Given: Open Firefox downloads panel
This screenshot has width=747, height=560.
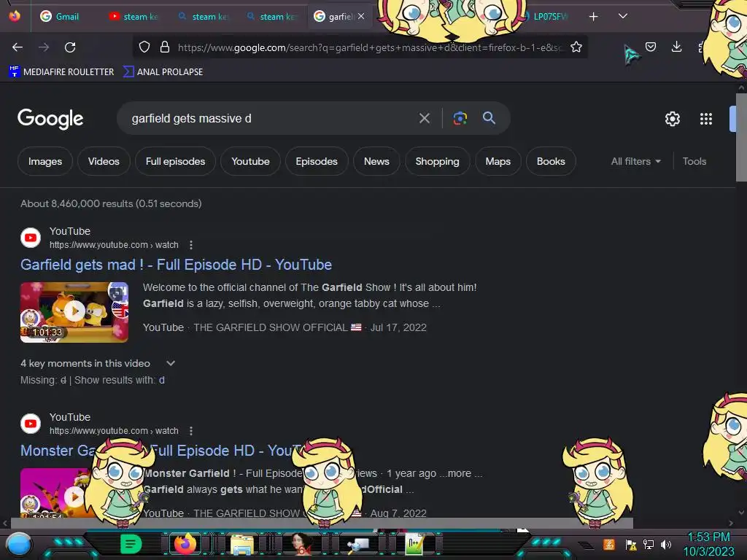Looking at the screenshot, I should click(676, 47).
